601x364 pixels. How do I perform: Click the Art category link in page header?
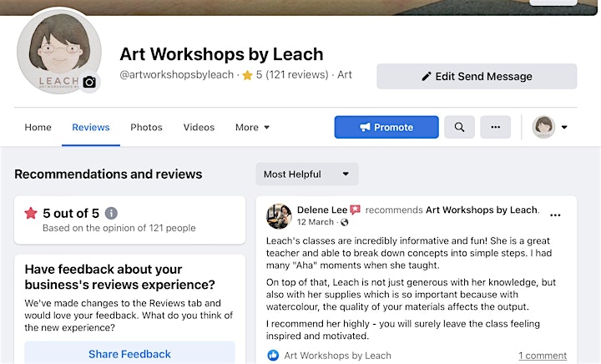[345, 74]
